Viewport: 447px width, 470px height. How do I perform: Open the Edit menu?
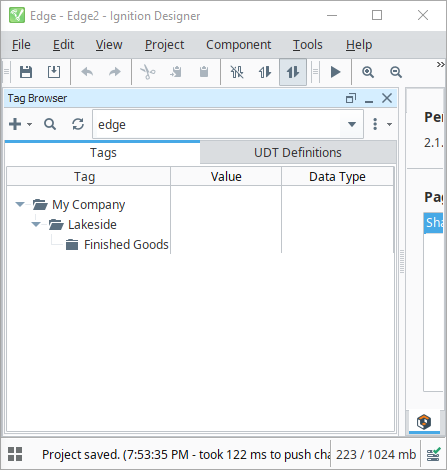coord(63,45)
